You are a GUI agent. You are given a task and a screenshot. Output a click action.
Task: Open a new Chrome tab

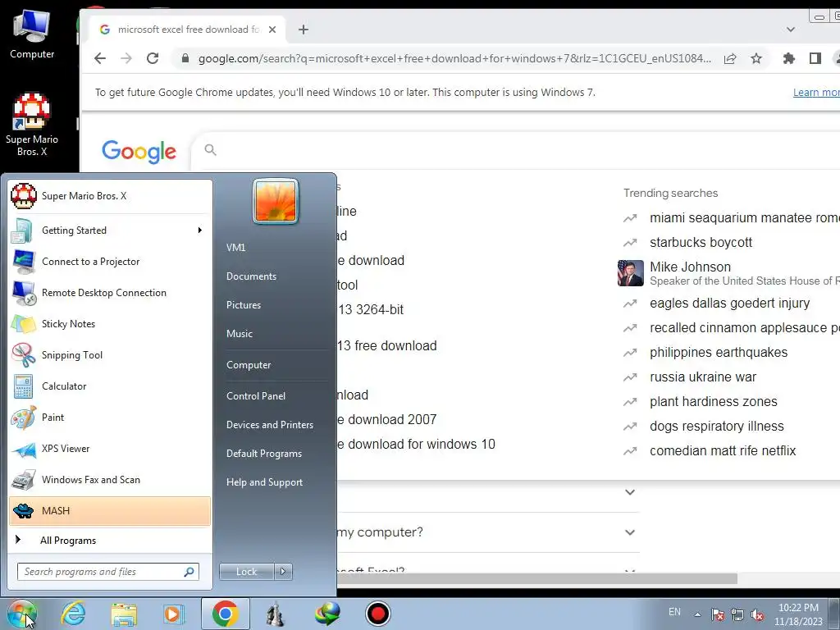304,30
